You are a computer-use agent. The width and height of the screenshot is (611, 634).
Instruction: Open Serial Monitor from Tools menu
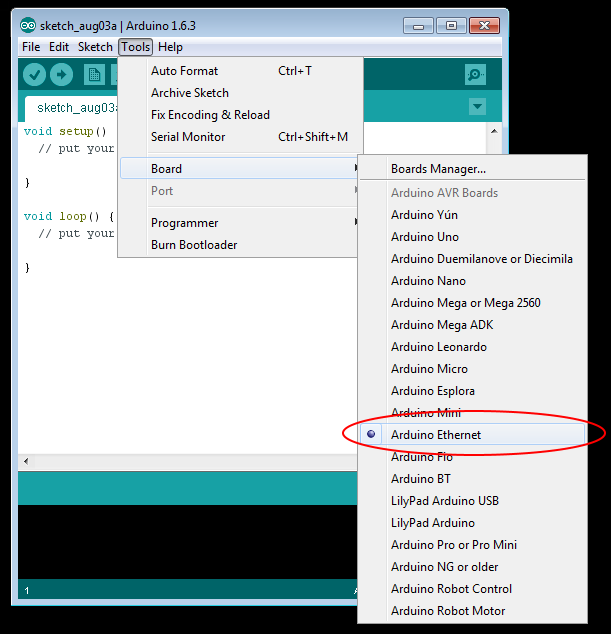coord(239,137)
